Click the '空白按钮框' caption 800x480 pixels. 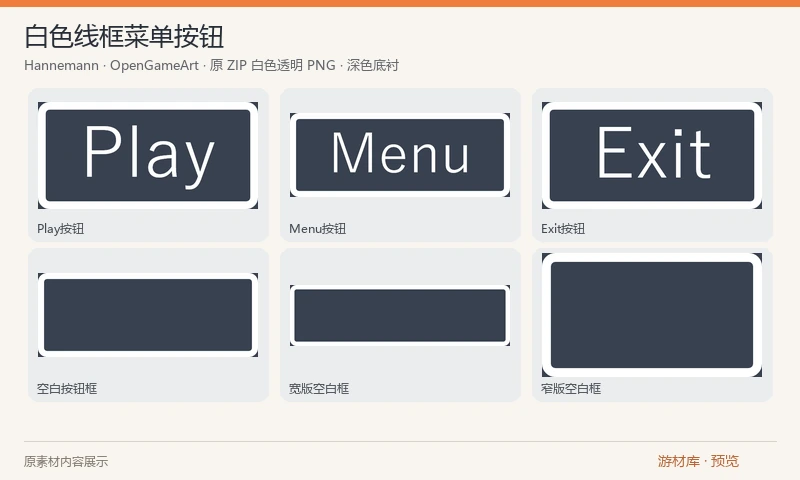[67, 389]
